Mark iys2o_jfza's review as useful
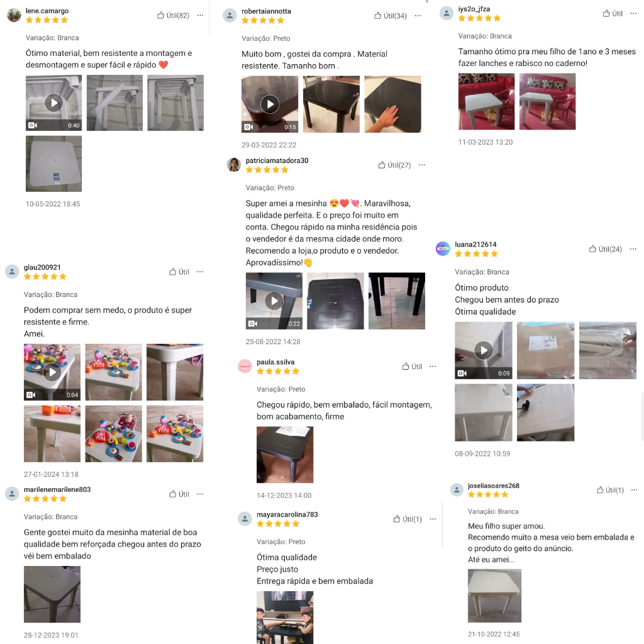 coord(613,14)
